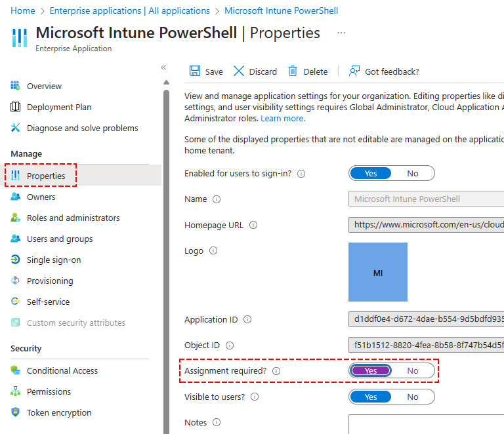The image size is (504, 434).
Task: Click info icon beside the Name label
Action: (217, 199)
